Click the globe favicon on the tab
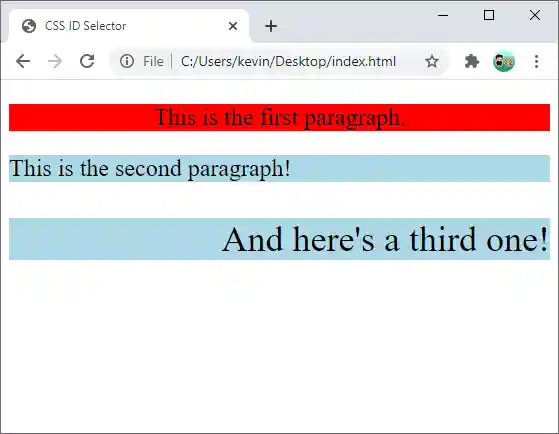The image size is (559, 434). tap(29, 26)
